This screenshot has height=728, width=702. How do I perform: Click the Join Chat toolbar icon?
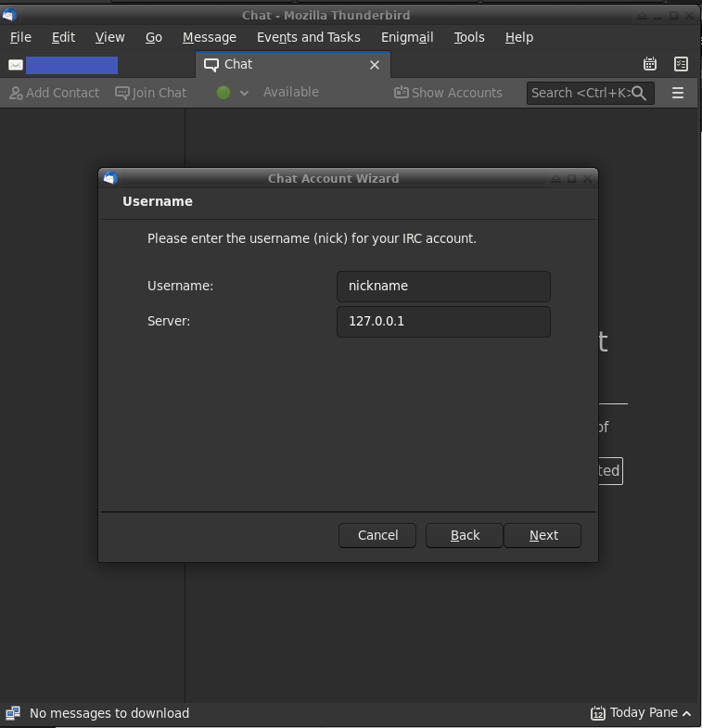(x=122, y=93)
